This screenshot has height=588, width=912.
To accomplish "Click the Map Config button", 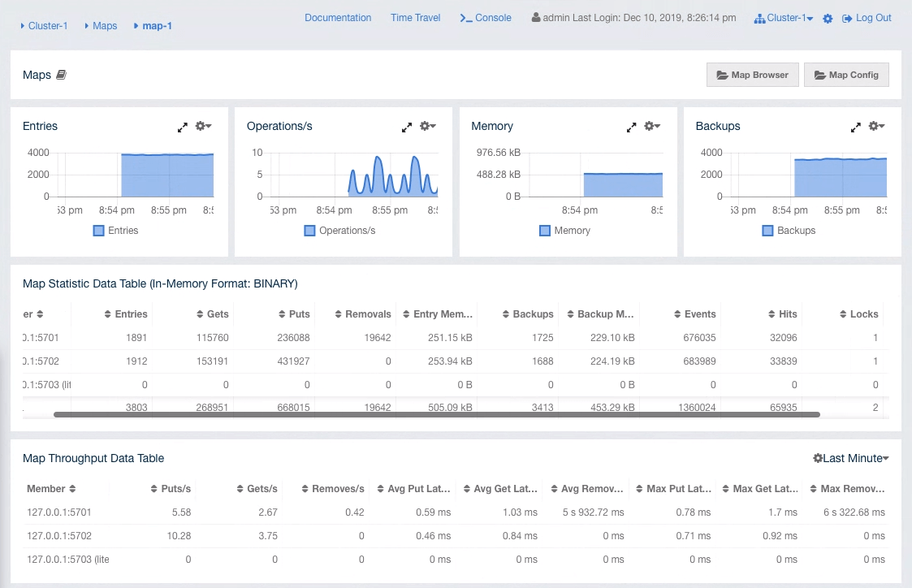I will click(x=846, y=75).
